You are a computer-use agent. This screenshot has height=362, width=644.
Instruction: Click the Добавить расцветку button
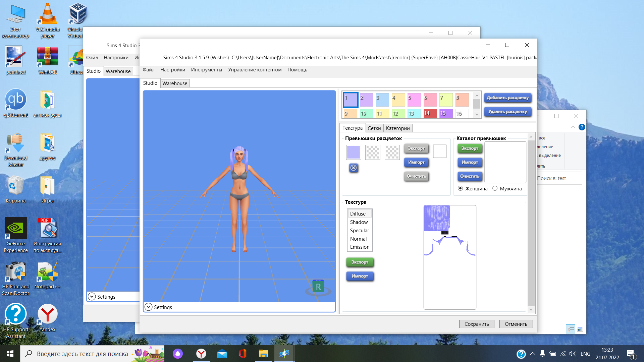click(x=507, y=98)
